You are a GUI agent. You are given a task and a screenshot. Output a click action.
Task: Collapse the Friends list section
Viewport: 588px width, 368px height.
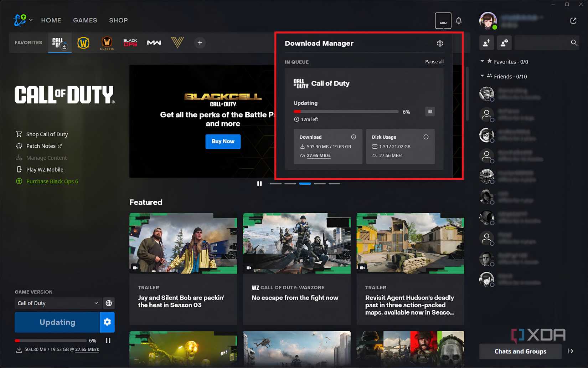pos(482,76)
